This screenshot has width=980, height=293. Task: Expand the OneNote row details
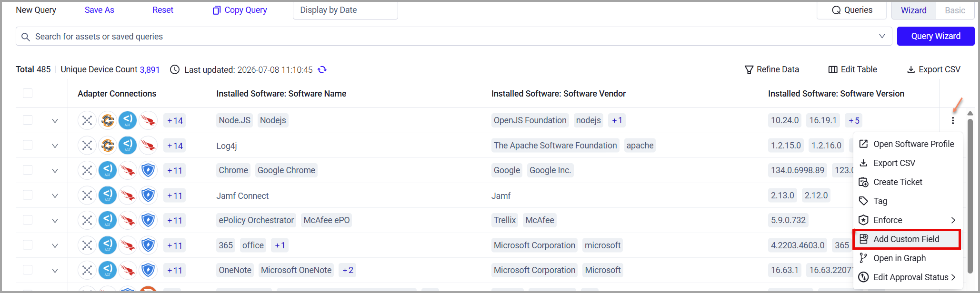point(55,271)
